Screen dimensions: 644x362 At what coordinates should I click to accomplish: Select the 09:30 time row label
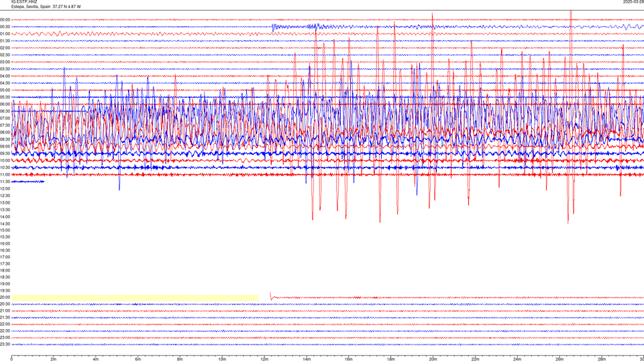(5, 154)
